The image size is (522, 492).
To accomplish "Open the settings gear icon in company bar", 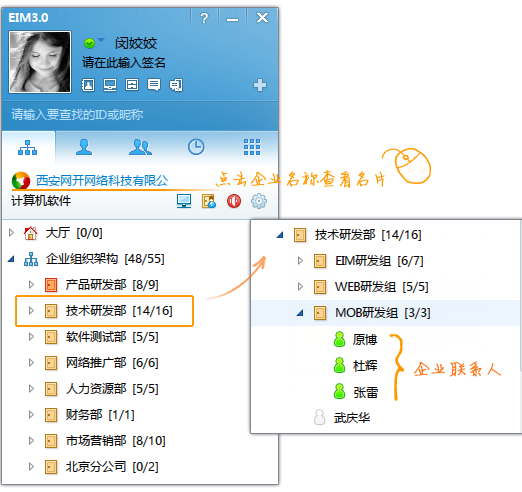I will pos(259,201).
